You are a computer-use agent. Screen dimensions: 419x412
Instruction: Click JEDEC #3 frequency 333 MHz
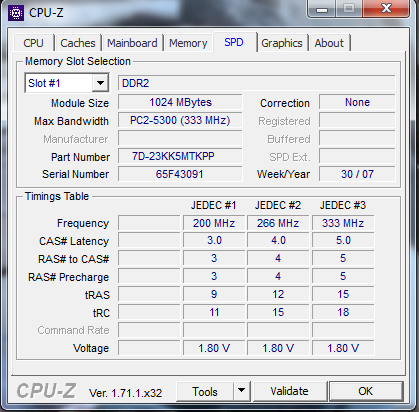click(x=343, y=223)
